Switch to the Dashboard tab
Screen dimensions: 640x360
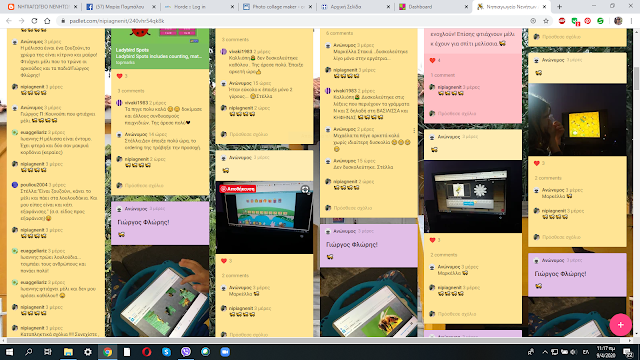point(433,7)
